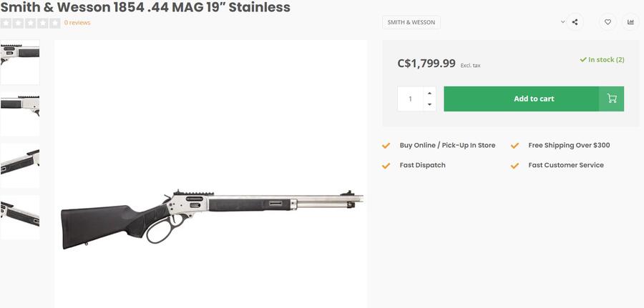
Task: Click the compare chart icon
Action: coord(630,22)
